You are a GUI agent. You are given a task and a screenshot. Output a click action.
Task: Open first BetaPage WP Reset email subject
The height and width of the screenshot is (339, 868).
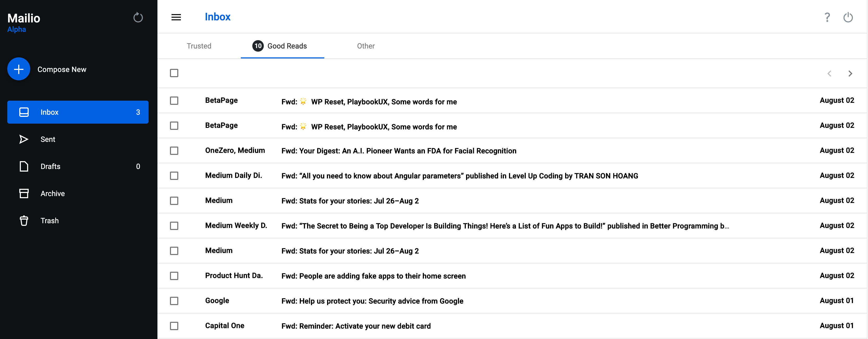[x=369, y=101]
